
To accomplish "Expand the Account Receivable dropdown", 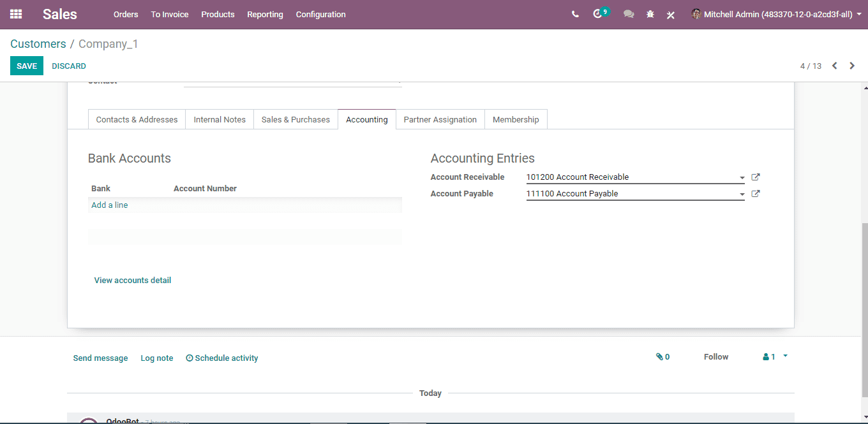I will [x=742, y=178].
